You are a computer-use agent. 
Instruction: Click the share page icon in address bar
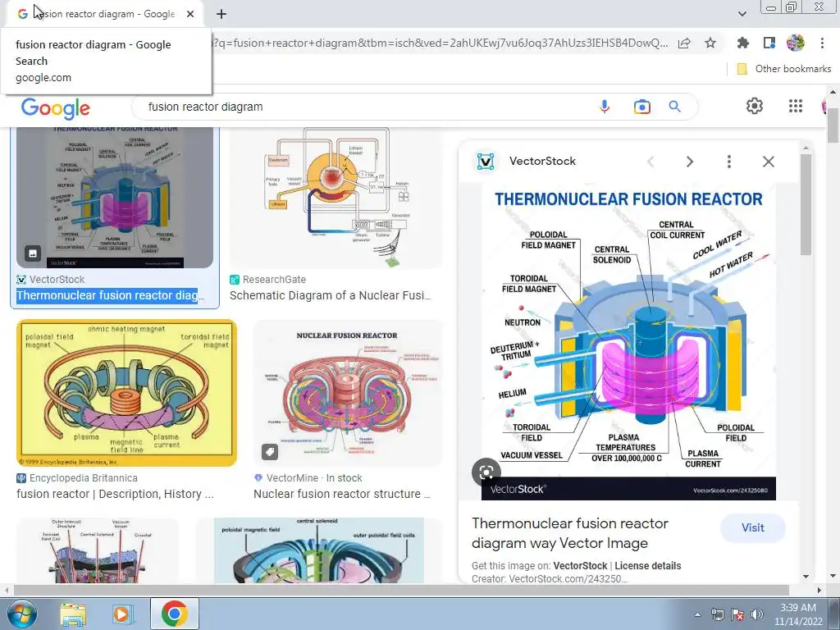(x=684, y=43)
